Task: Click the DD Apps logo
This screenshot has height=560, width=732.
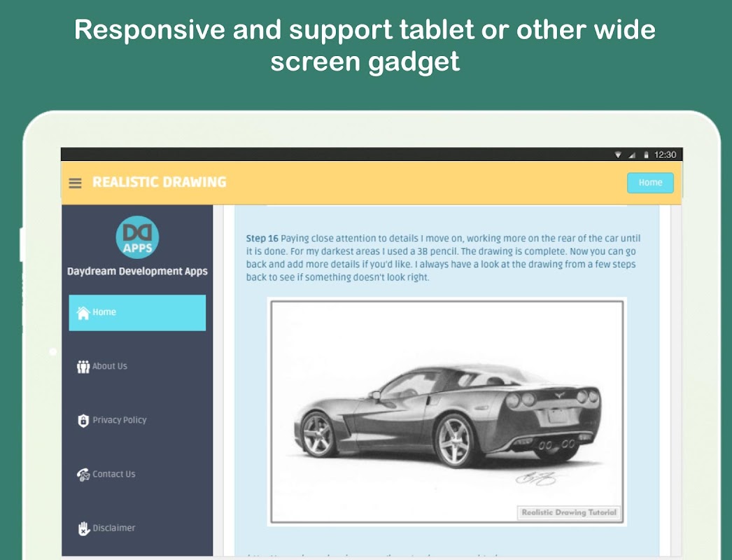Action: 137,237
